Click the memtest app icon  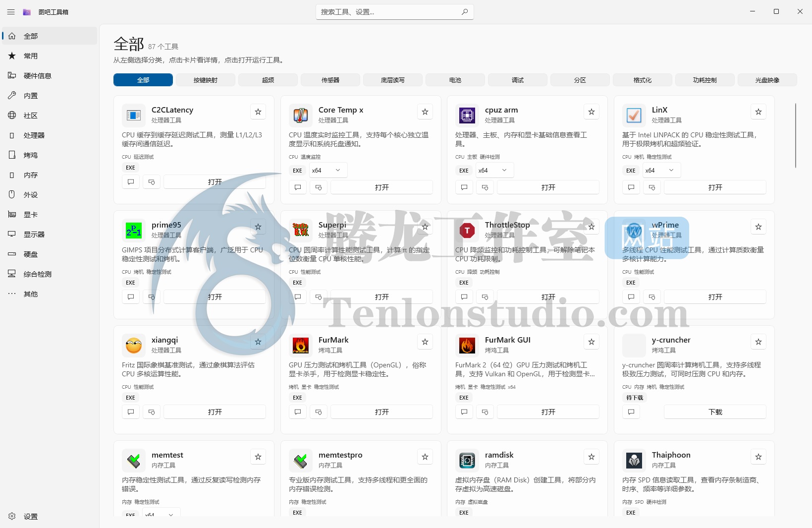pyautogui.click(x=134, y=461)
